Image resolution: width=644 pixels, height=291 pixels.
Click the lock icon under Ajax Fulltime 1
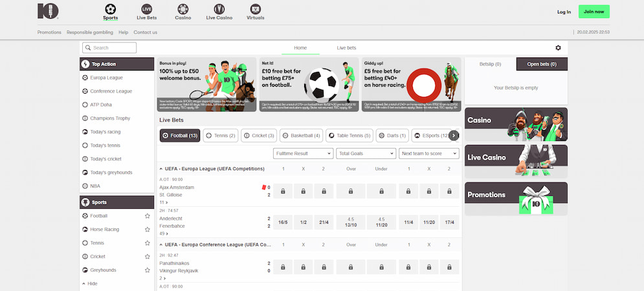pos(283,191)
